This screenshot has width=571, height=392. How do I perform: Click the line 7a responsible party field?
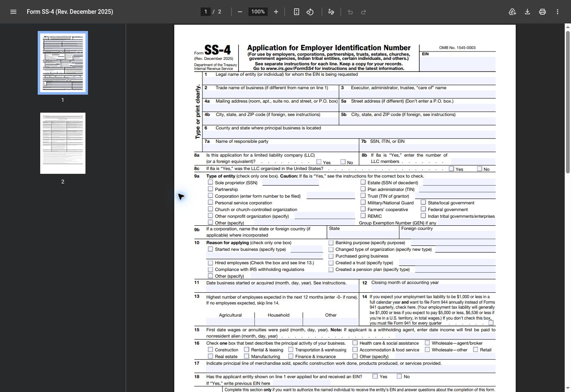pos(281,148)
